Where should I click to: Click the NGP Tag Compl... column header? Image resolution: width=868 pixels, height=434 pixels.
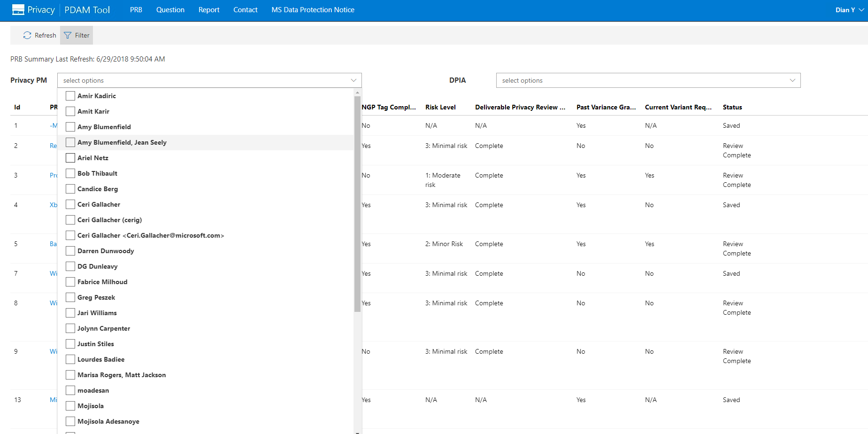pos(389,107)
